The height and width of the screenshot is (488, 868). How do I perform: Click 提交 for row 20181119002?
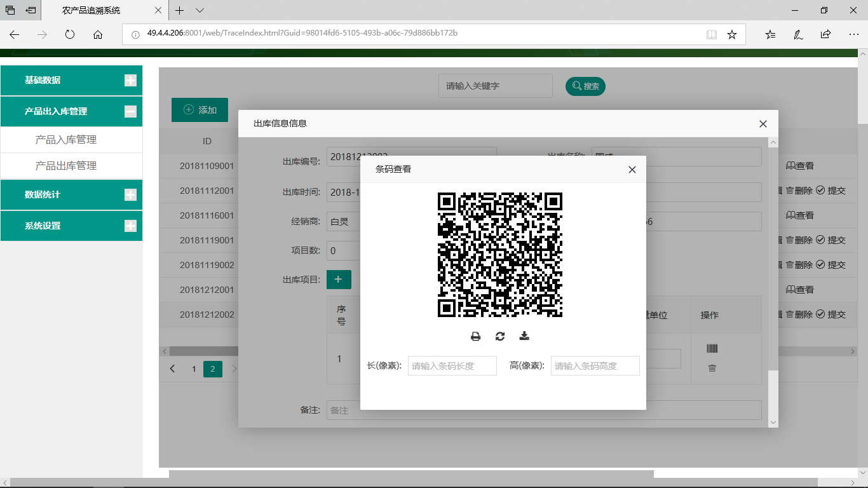tap(831, 264)
